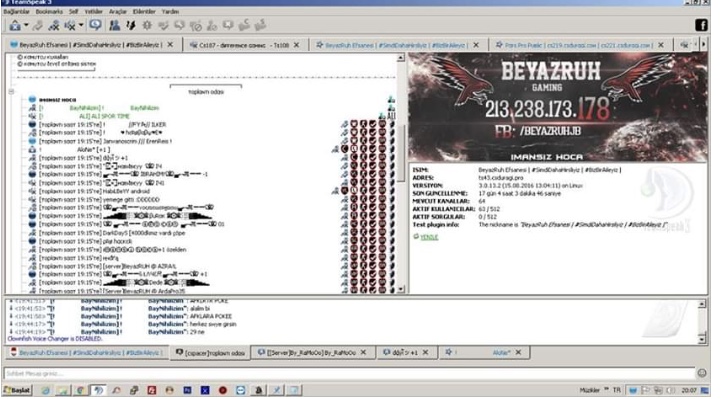Image resolution: width=723 pixels, height=399 pixels.
Task: Click the gear toolbar icon
Action: pyautogui.click(x=147, y=25)
